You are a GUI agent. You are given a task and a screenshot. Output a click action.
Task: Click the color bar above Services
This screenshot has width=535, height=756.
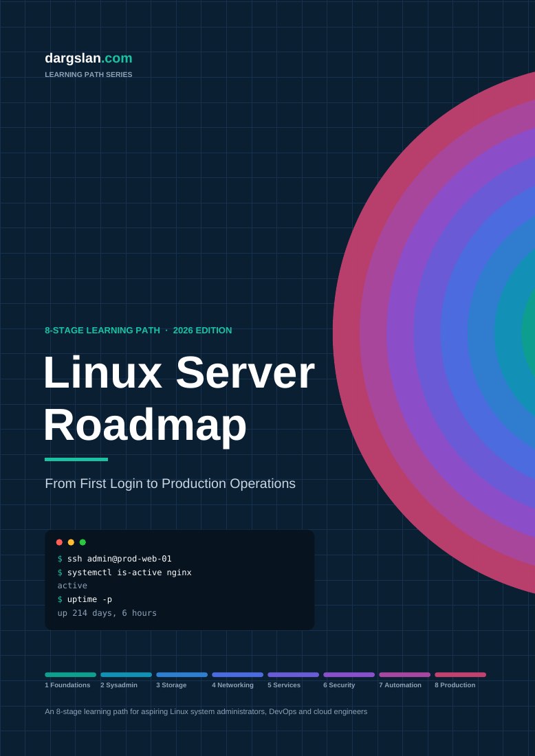coord(294,674)
